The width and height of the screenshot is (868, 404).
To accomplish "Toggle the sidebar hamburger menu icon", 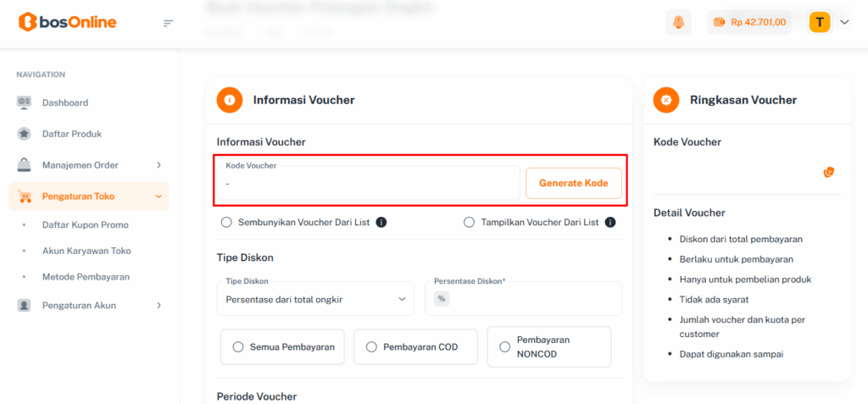I will click(168, 23).
